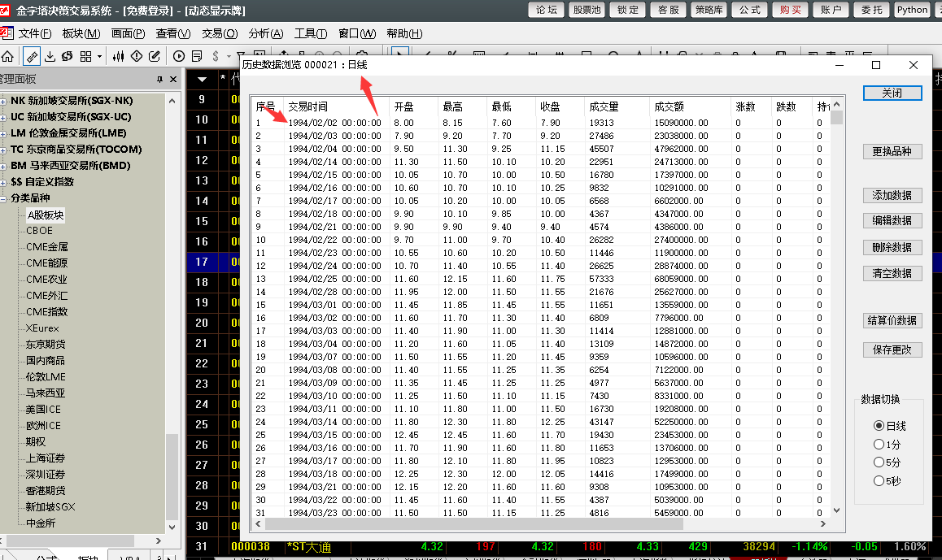Open the 股票池 button

click(587, 10)
